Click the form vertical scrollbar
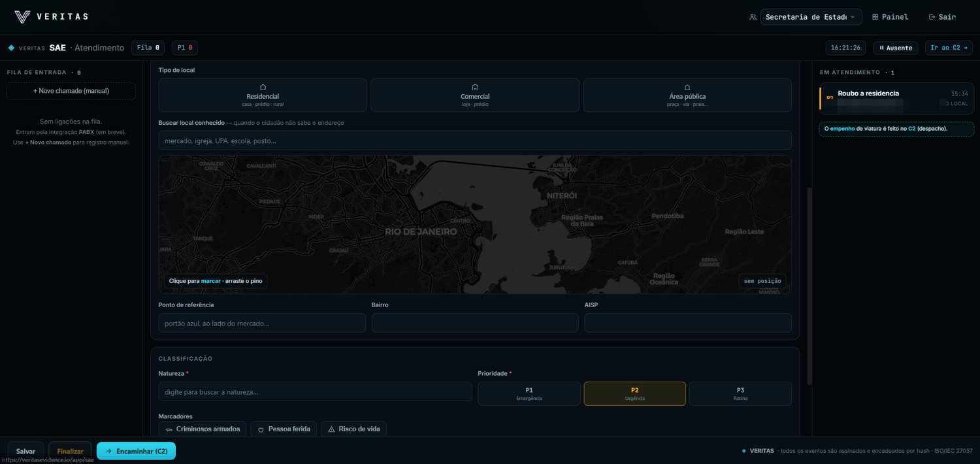The width and height of the screenshot is (980, 464). coord(809,288)
